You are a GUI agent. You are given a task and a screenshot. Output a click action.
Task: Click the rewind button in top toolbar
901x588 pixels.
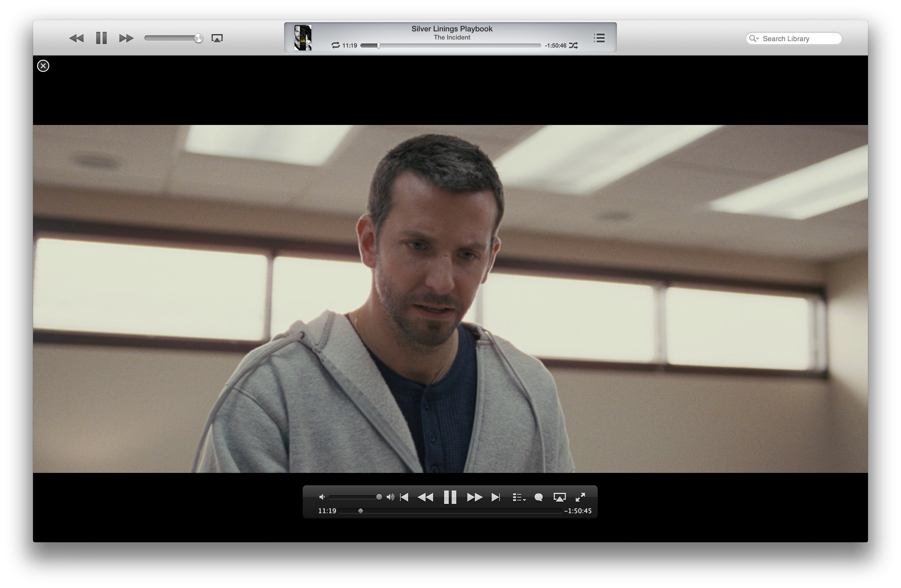76,38
